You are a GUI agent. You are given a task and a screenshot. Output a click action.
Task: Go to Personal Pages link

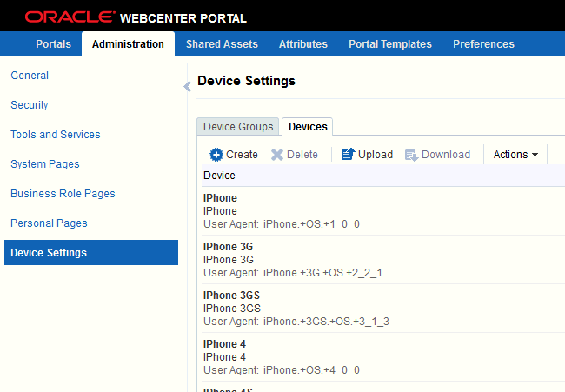click(x=49, y=223)
